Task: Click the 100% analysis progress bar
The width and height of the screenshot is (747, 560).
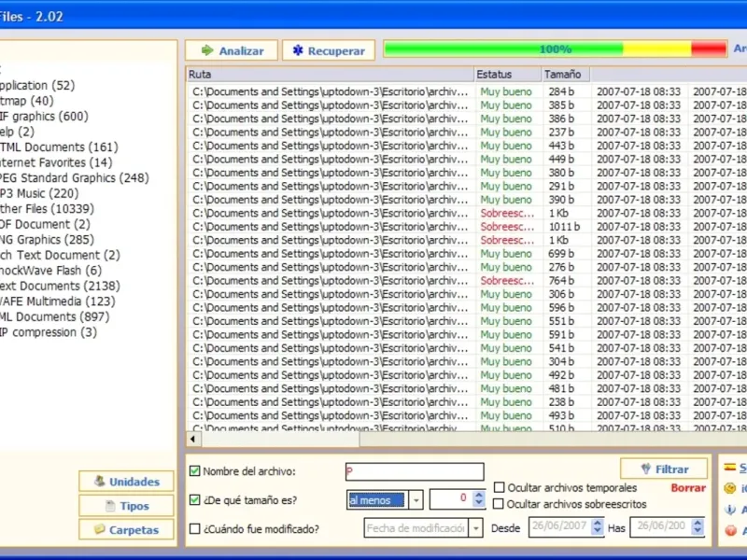Action: tap(555, 49)
